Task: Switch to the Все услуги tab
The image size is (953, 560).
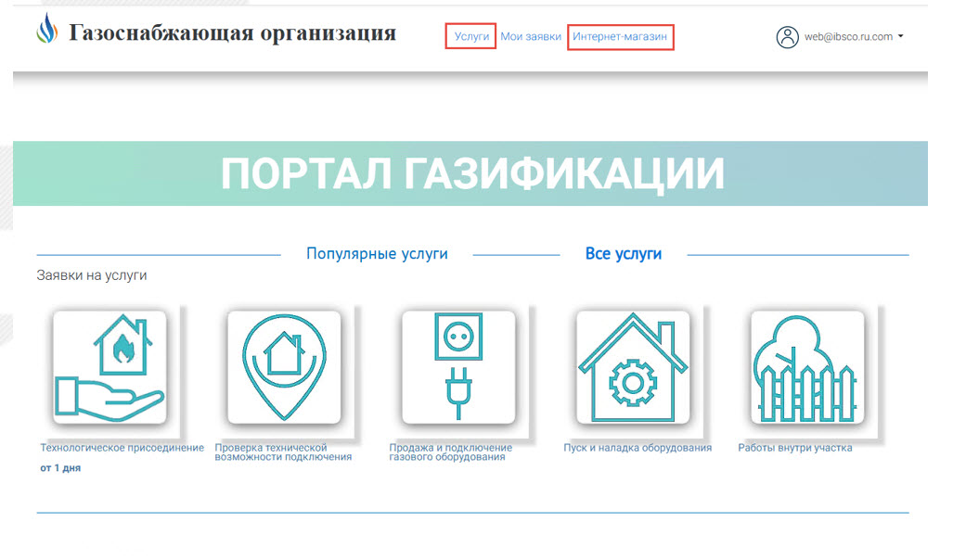Action: 623,254
